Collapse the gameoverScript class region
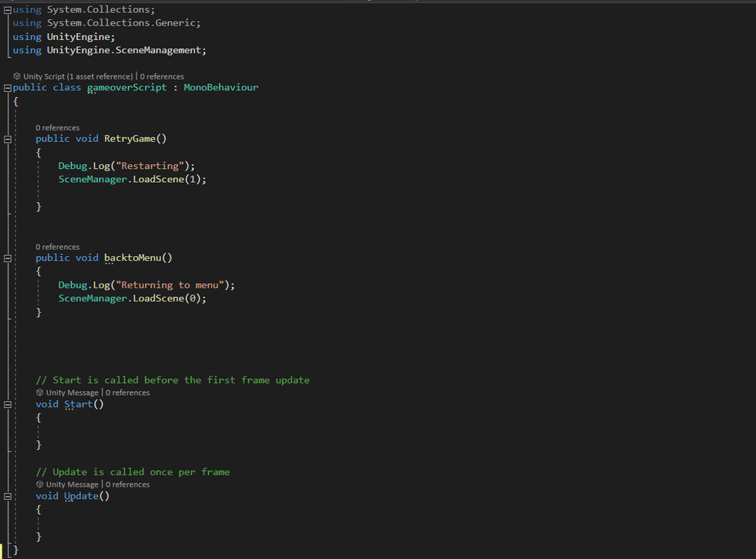 pos(8,88)
